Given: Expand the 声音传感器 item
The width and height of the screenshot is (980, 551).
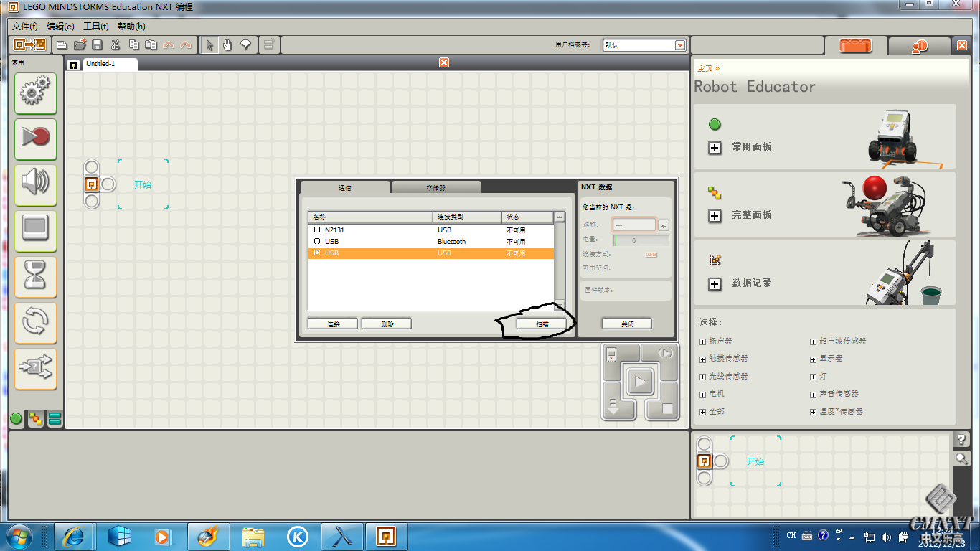Looking at the screenshot, I should [813, 394].
